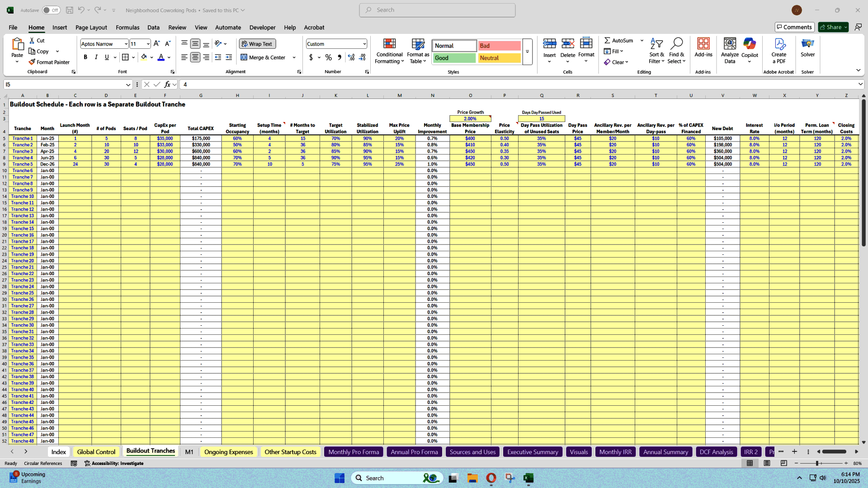
Task: Open the Formulas ribbon tab
Action: click(127, 28)
